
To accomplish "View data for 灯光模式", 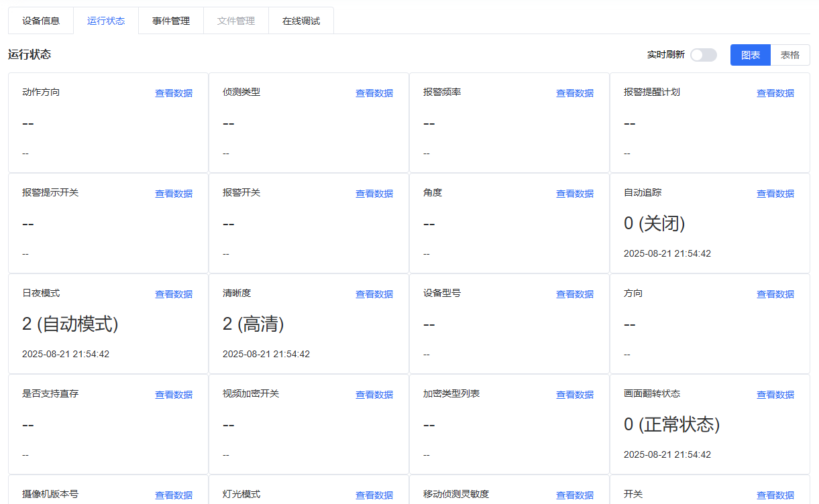I will [374, 495].
